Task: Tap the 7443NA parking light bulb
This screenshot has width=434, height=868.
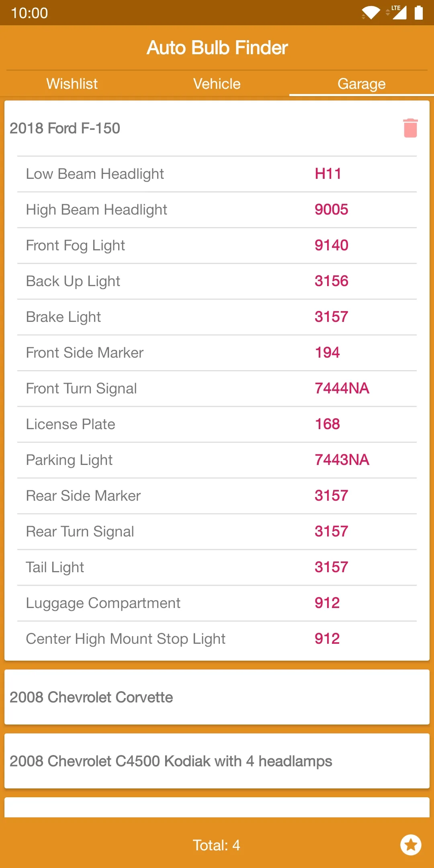Action: pyautogui.click(x=342, y=460)
